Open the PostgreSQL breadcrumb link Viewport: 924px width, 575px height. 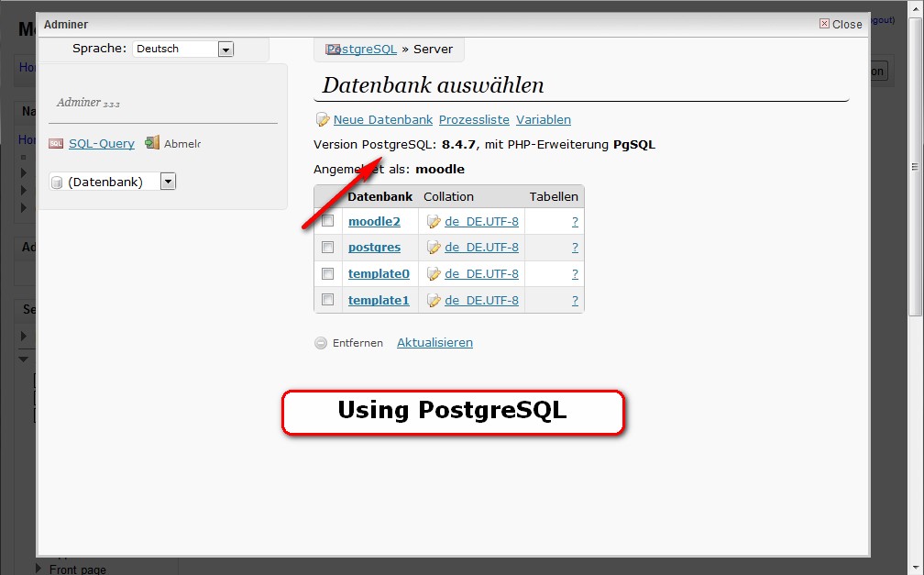point(361,49)
